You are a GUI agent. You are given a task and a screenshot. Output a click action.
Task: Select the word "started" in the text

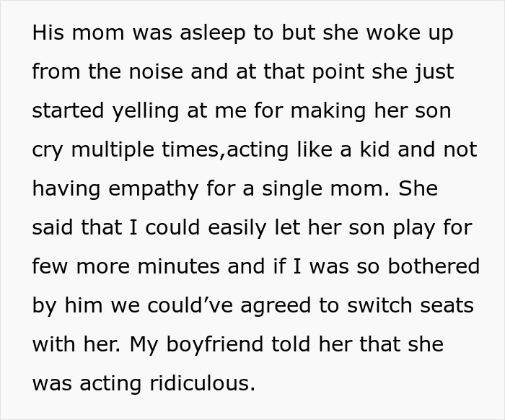pyautogui.click(x=69, y=112)
